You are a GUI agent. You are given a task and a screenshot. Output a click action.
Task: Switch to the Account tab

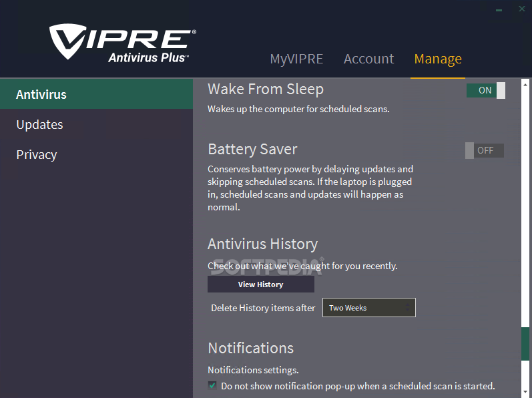(369, 59)
